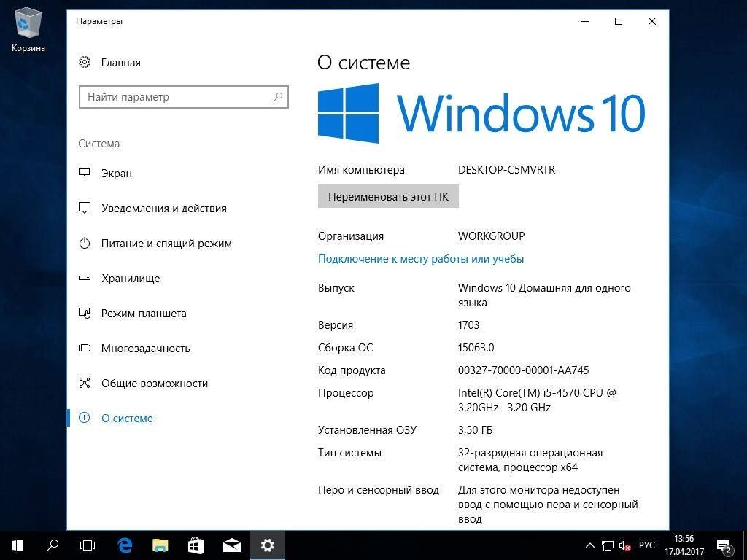Maximize the Параметры window
The image size is (747, 560).
tap(619, 21)
